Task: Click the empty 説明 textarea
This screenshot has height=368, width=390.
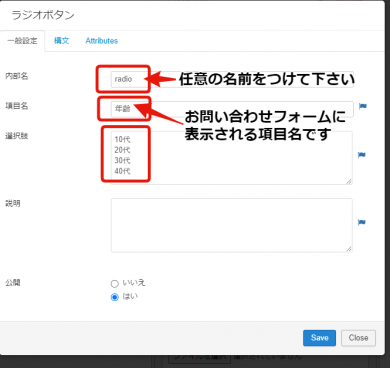Action: pos(232,225)
